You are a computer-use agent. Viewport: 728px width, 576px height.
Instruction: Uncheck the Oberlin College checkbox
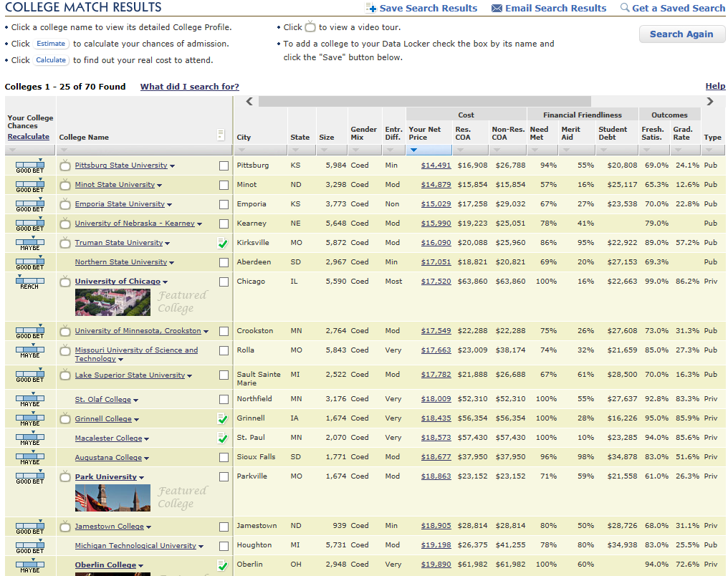tap(224, 565)
